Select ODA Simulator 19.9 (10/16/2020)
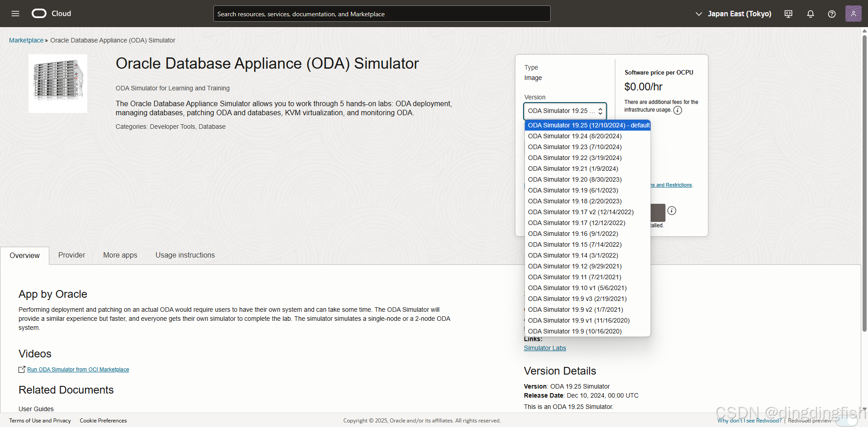This screenshot has width=868, height=427. [588, 331]
